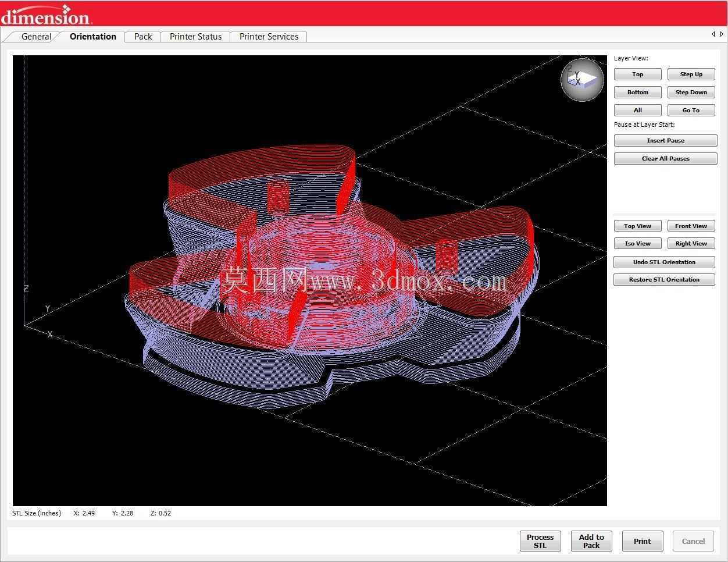Image resolution: width=728 pixels, height=562 pixels.
Task: Show the Top layer view
Action: [638, 74]
